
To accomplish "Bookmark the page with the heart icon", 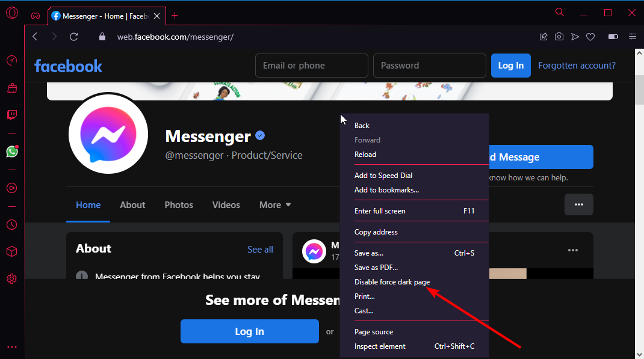I will pyautogui.click(x=590, y=37).
